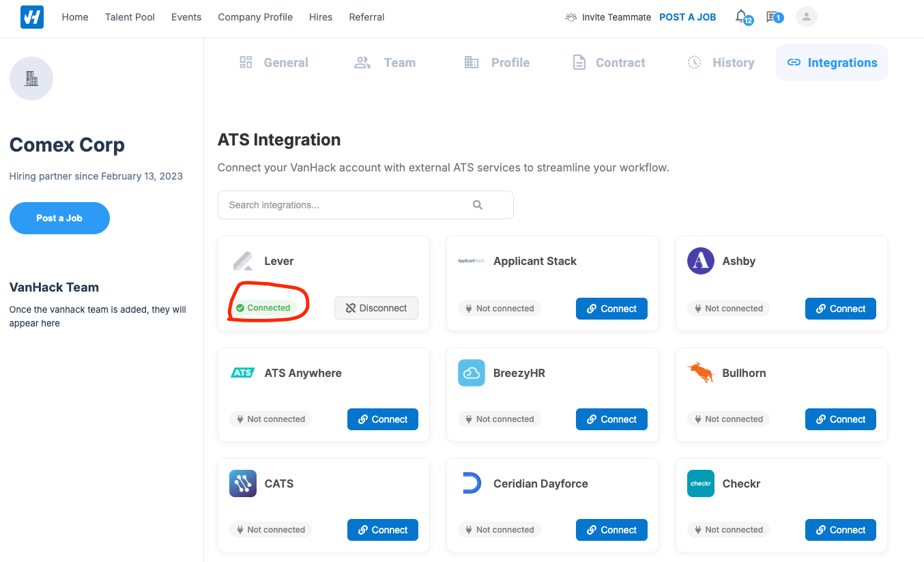Open the Profile tab

pyautogui.click(x=497, y=63)
